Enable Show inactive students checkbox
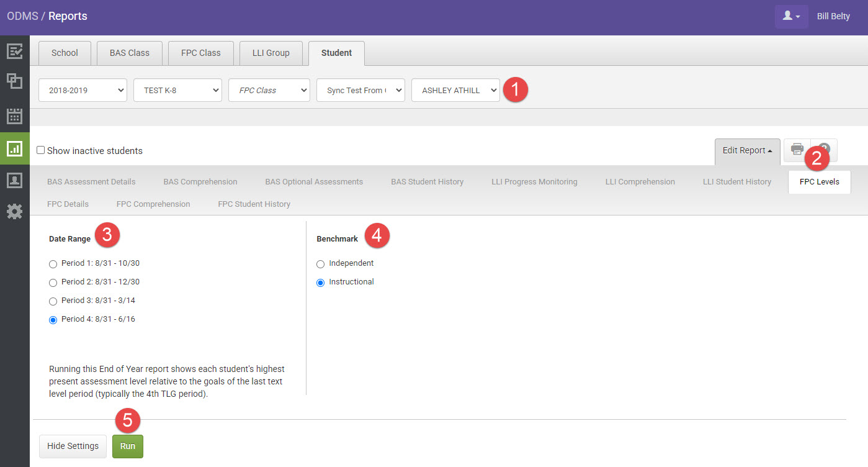The image size is (868, 467). pos(41,150)
